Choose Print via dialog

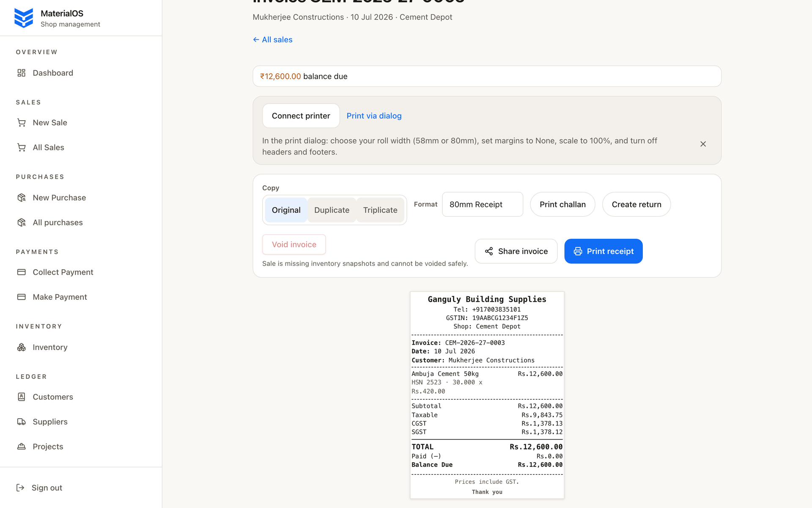coord(374,116)
